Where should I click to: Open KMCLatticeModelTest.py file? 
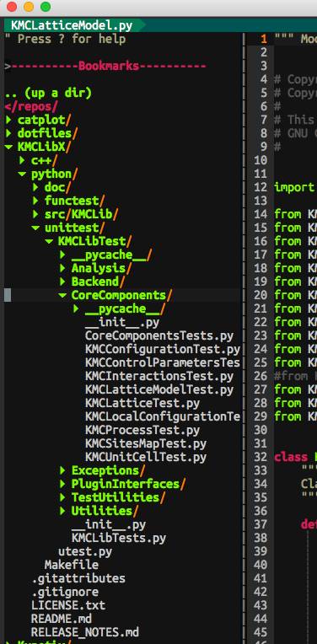coord(159,389)
